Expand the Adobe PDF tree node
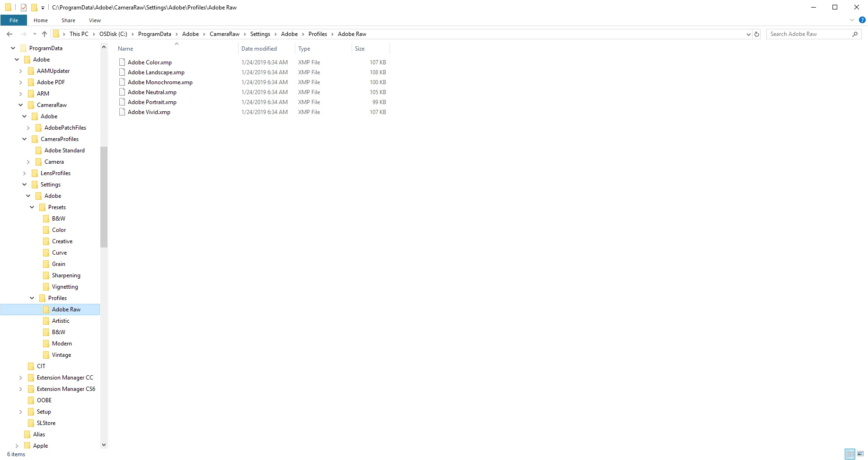 click(20, 82)
